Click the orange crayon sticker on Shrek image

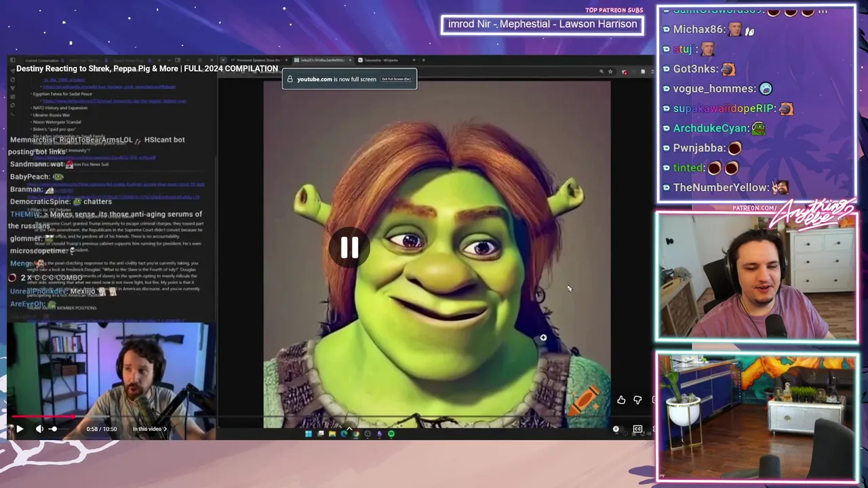583,399
